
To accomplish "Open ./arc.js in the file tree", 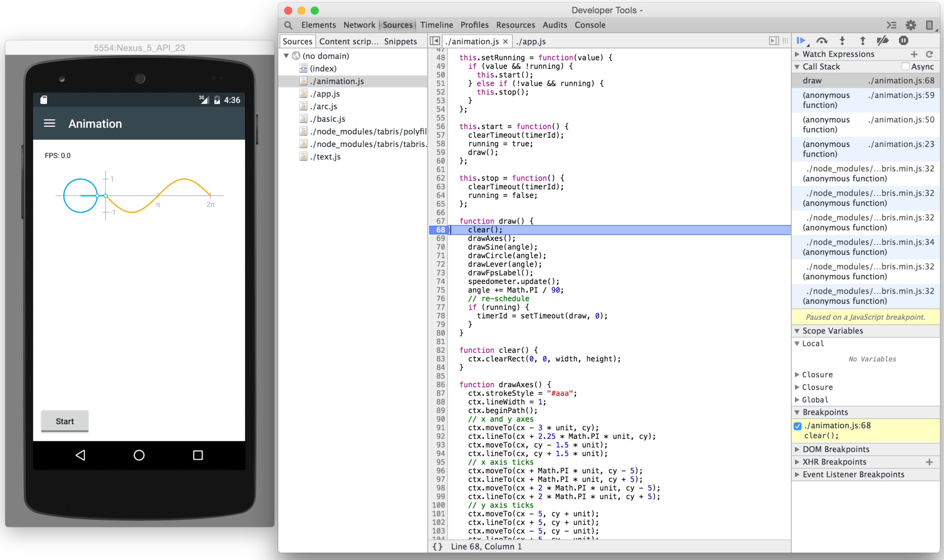I will [x=323, y=106].
